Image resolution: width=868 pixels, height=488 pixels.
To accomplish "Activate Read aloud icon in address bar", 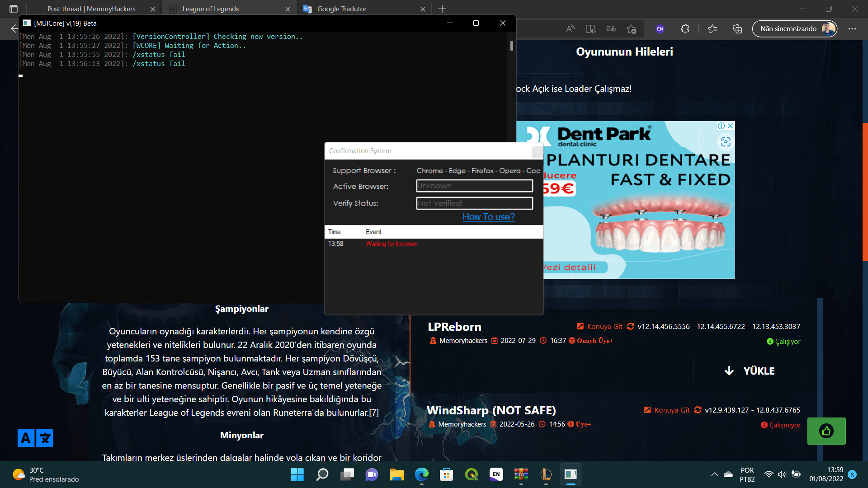I will pos(570,29).
